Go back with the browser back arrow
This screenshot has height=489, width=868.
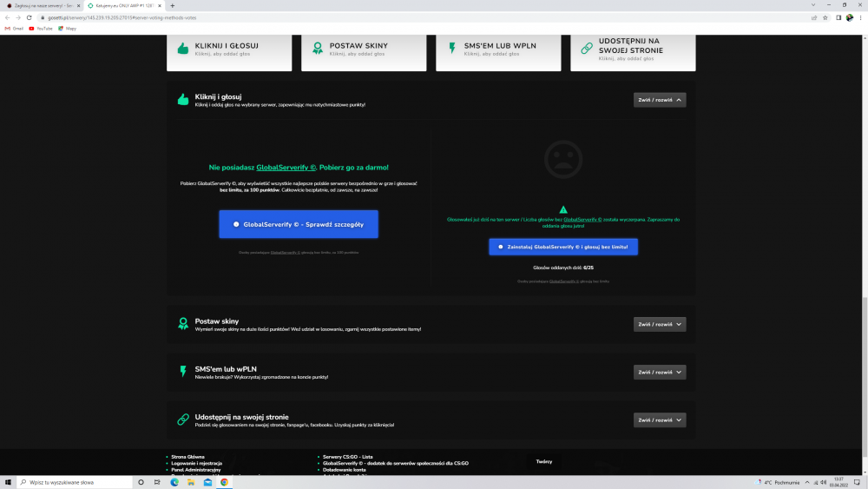[7, 17]
